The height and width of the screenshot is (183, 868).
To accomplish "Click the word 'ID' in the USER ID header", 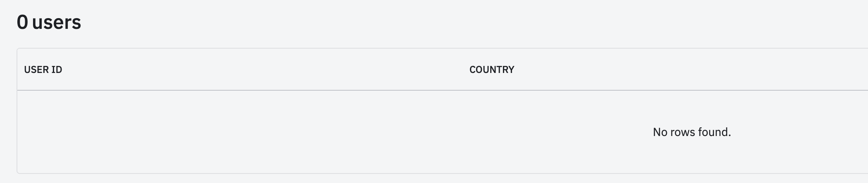I will pos(57,70).
